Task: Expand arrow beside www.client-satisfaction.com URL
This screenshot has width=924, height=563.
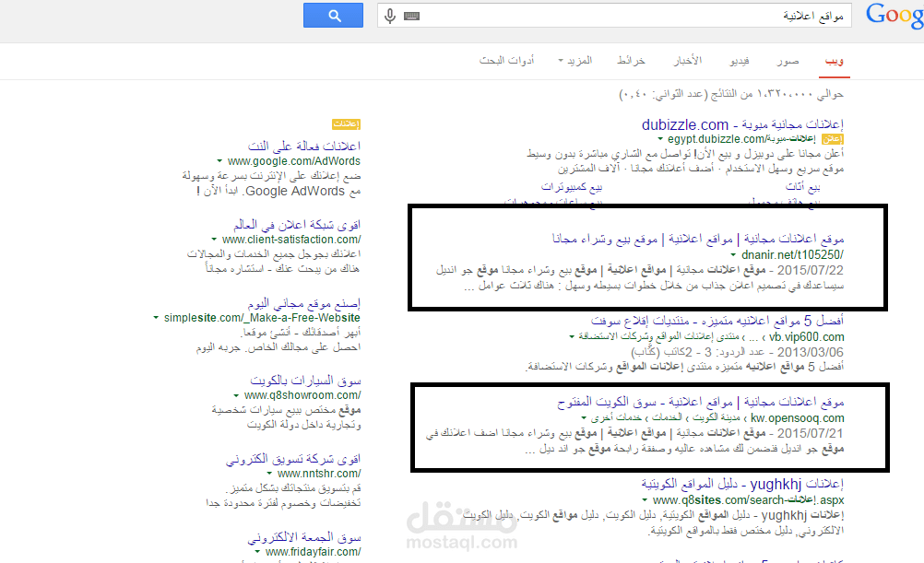Action: (x=215, y=239)
